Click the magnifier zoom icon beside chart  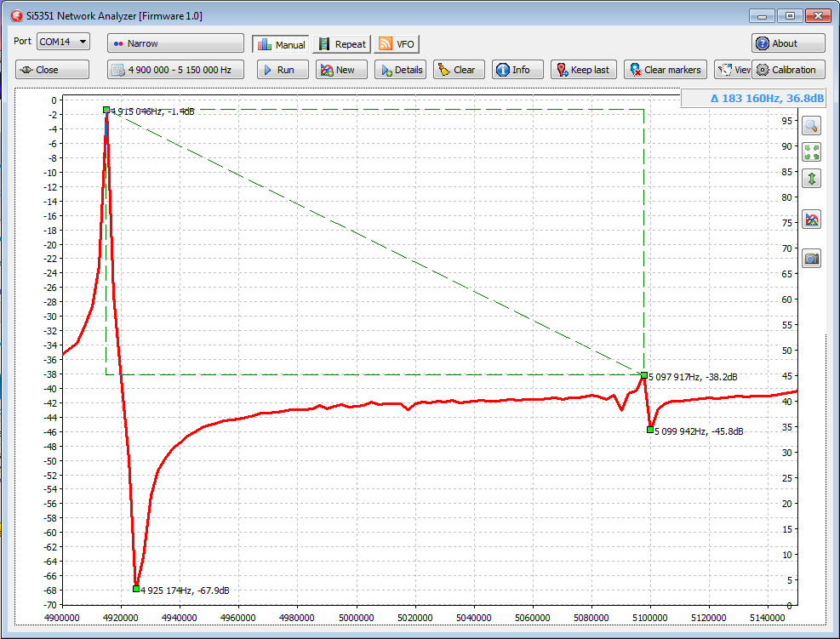[811, 126]
